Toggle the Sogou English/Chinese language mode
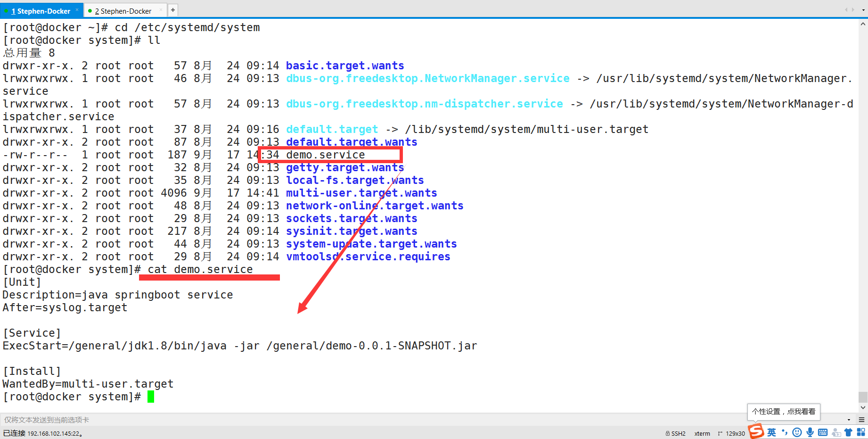The image size is (868, 439). point(771,432)
